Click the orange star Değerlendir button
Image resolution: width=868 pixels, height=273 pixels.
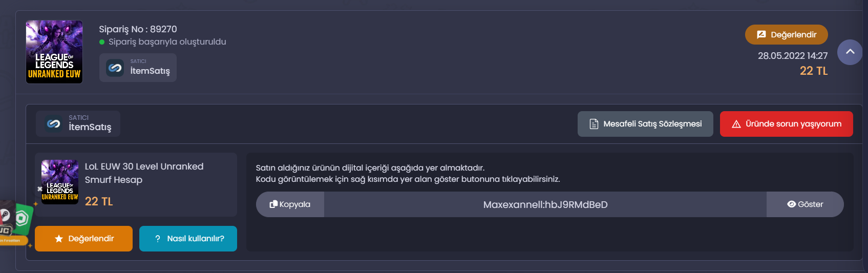pos(83,239)
